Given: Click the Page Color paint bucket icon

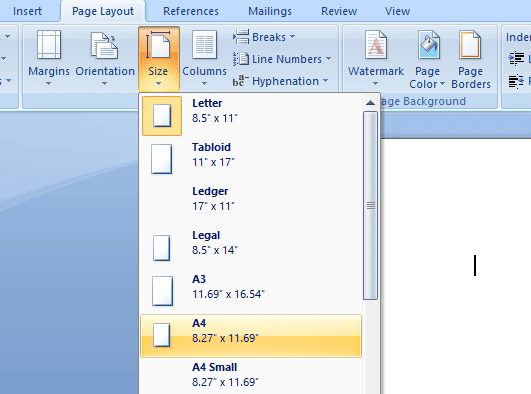Looking at the screenshot, I should point(428,45).
